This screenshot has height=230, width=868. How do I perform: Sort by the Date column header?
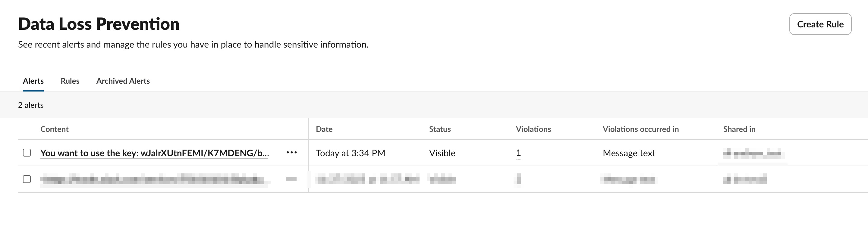(x=324, y=129)
